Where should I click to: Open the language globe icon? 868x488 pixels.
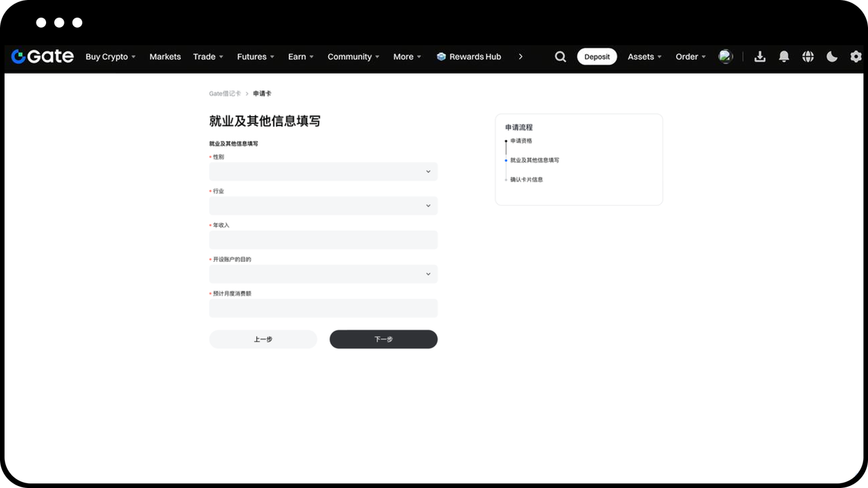point(808,57)
